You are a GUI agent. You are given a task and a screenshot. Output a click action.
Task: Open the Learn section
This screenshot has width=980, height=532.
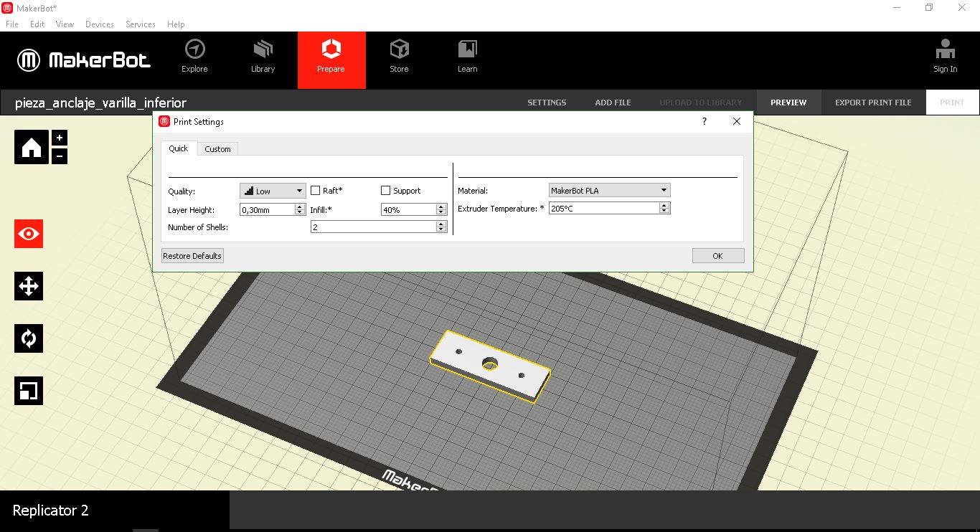click(468, 57)
